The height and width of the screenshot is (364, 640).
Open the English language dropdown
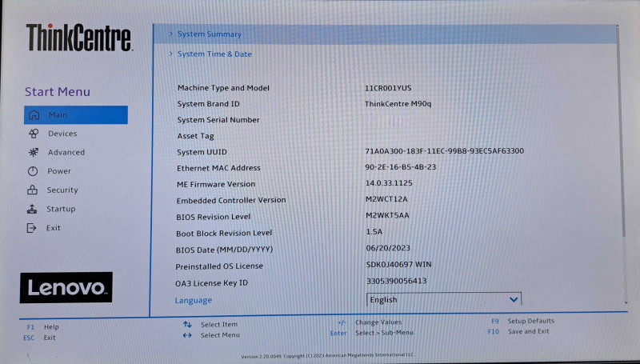point(444,299)
